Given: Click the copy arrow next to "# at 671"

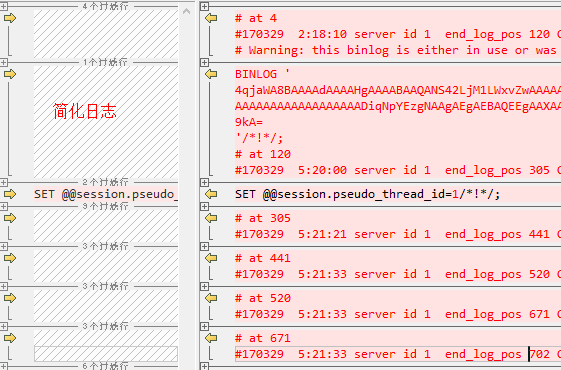Looking at the screenshot, I should point(211,338).
